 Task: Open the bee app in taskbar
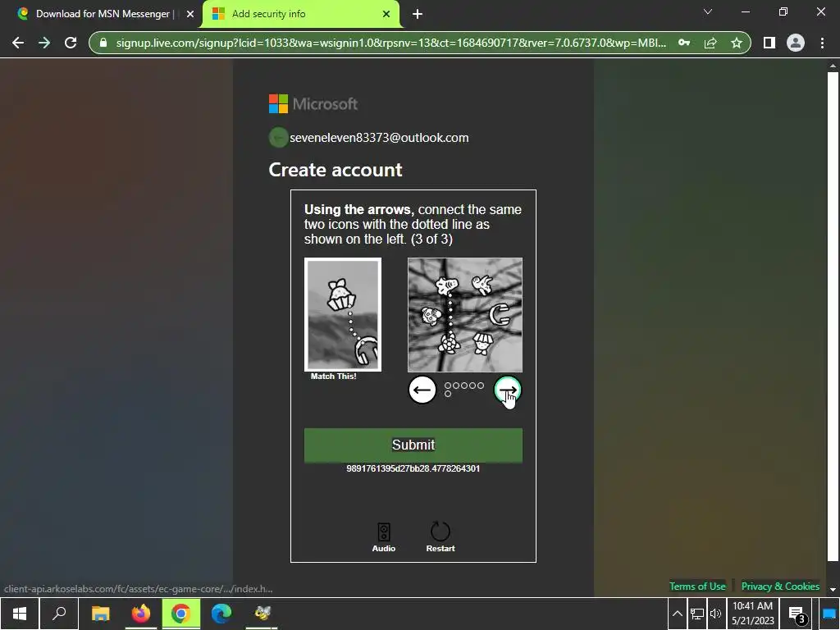262,614
